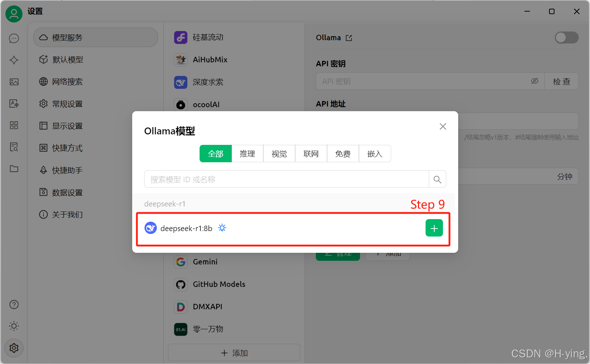The image size is (590, 364).
Task: Switch to the 视觉 tab
Action: (x=279, y=154)
